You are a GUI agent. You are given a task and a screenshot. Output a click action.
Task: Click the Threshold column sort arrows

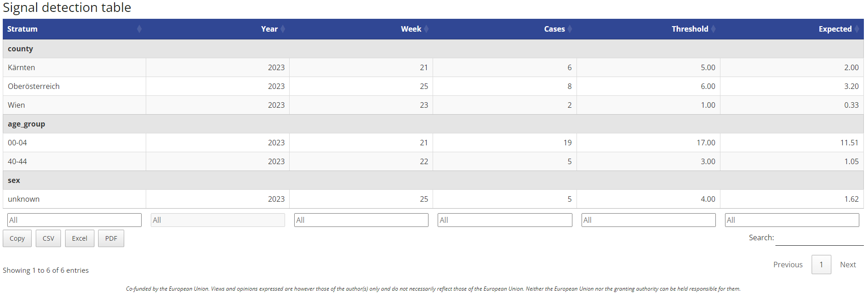coord(713,29)
